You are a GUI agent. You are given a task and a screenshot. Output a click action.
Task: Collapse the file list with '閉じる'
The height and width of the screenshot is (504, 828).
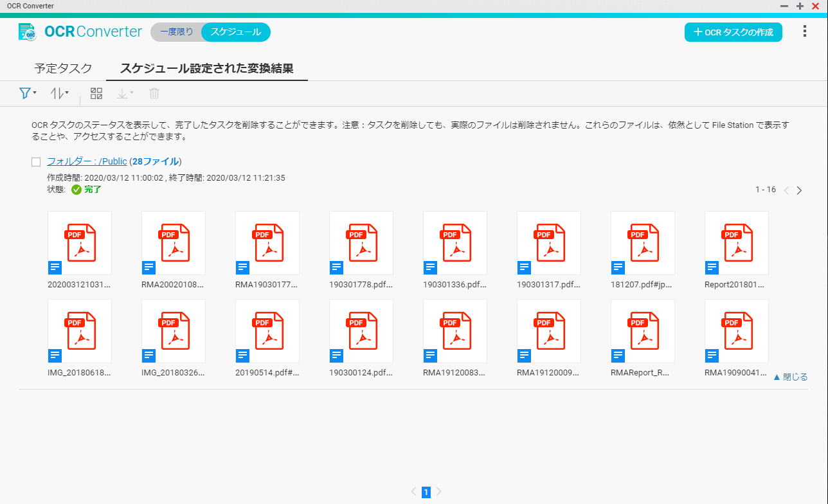(790, 377)
